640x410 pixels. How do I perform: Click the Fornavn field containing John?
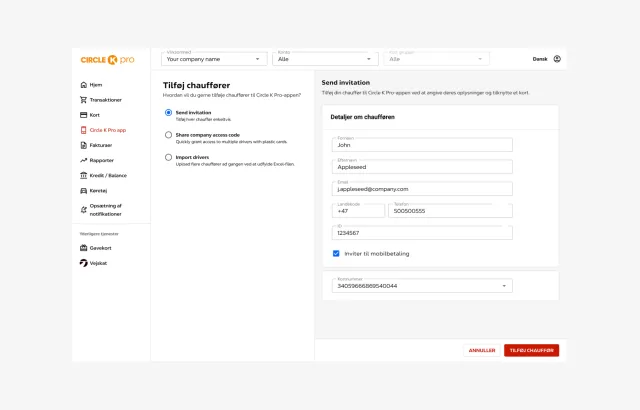[422, 145]
